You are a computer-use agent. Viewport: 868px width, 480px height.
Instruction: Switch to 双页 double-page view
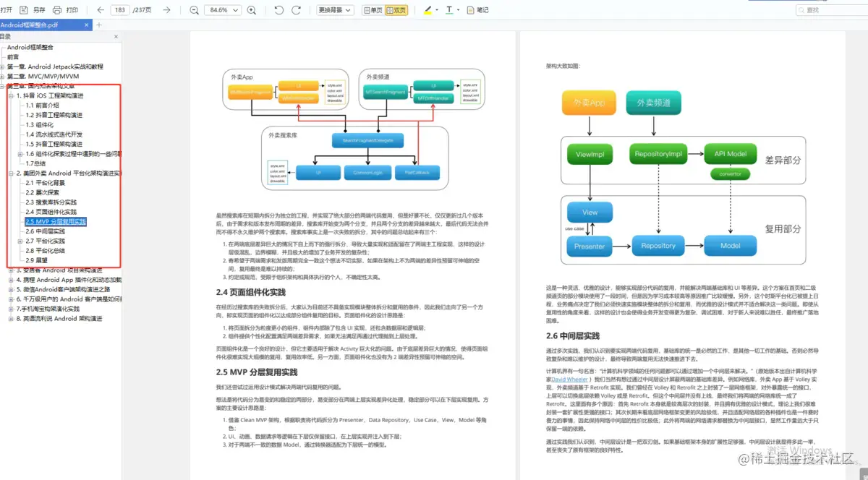point(396,10)
